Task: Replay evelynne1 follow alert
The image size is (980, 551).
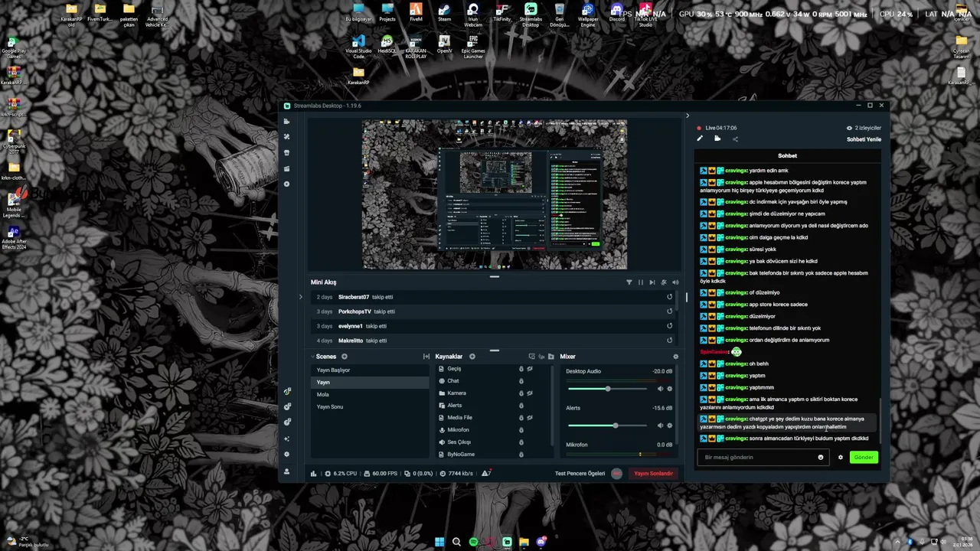Action: coord(670,326)
